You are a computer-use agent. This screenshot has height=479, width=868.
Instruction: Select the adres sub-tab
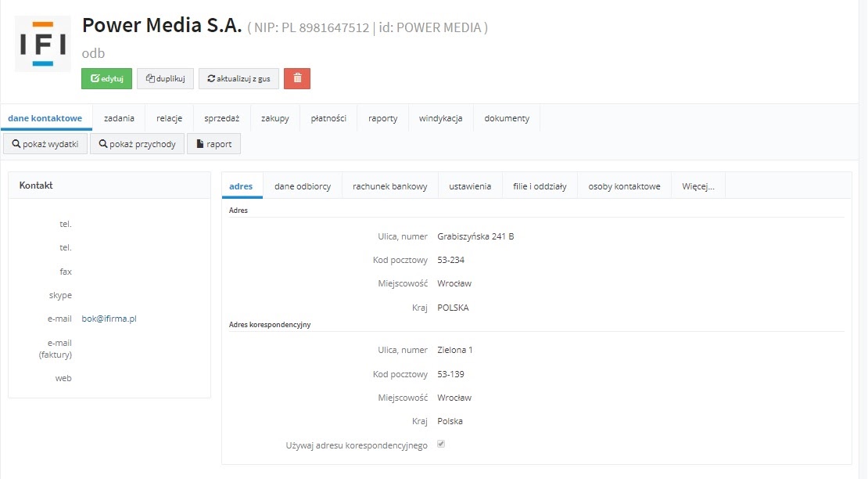241,186
